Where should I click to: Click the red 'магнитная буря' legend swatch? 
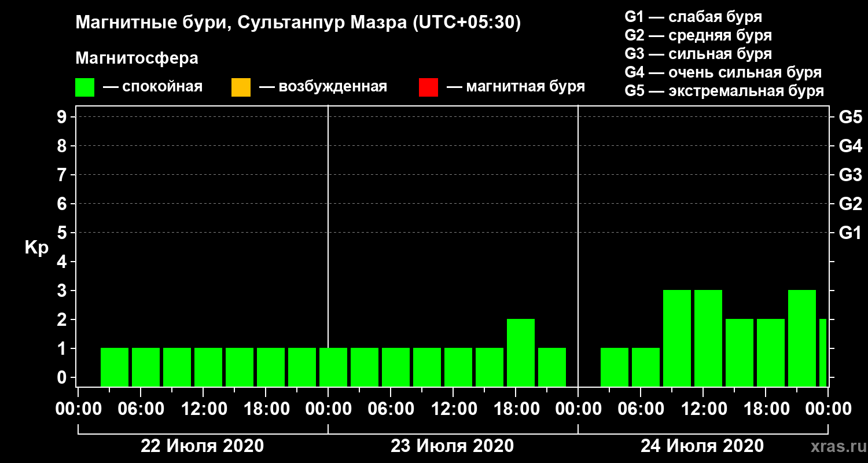428,87
